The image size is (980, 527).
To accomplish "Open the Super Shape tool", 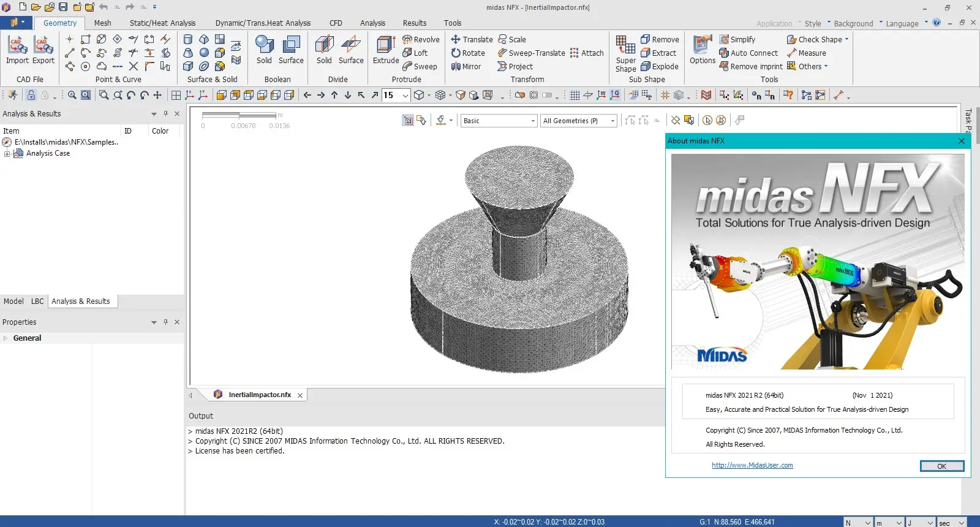I will click(x=625, y=54).
